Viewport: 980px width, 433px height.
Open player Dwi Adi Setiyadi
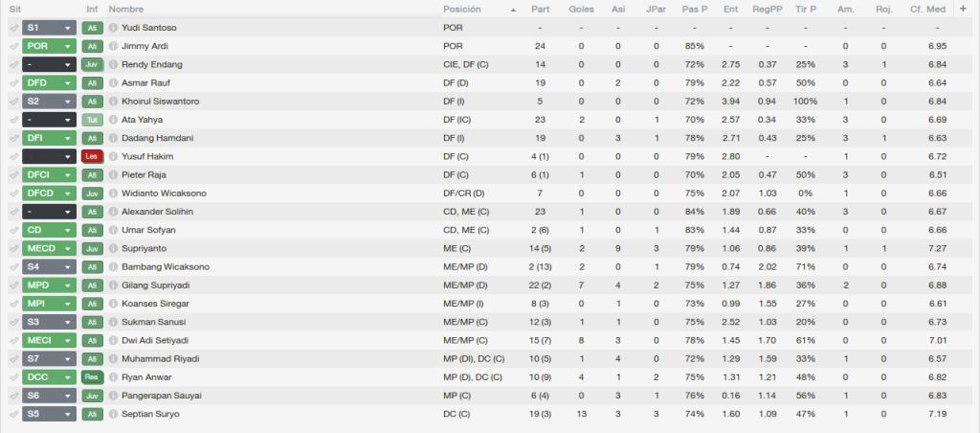tap(155, 340)
